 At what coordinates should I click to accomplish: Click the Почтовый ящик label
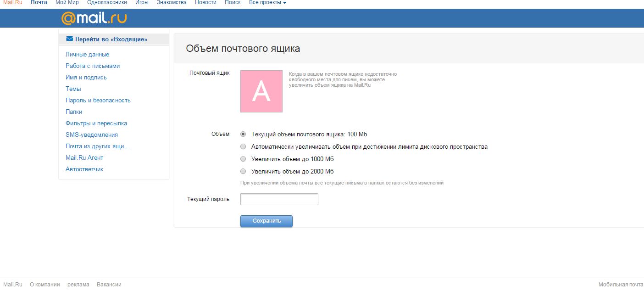click(210, 73)
